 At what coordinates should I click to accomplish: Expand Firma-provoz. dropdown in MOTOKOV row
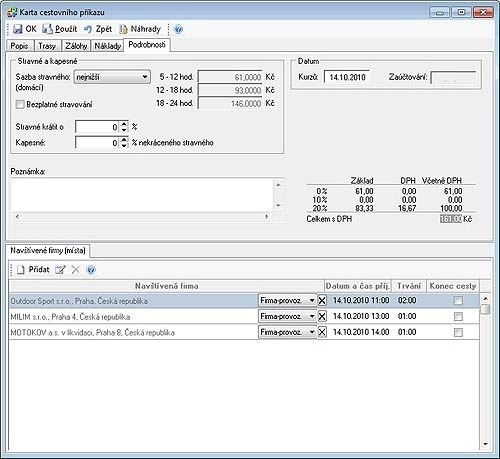(x=287, y=332)
